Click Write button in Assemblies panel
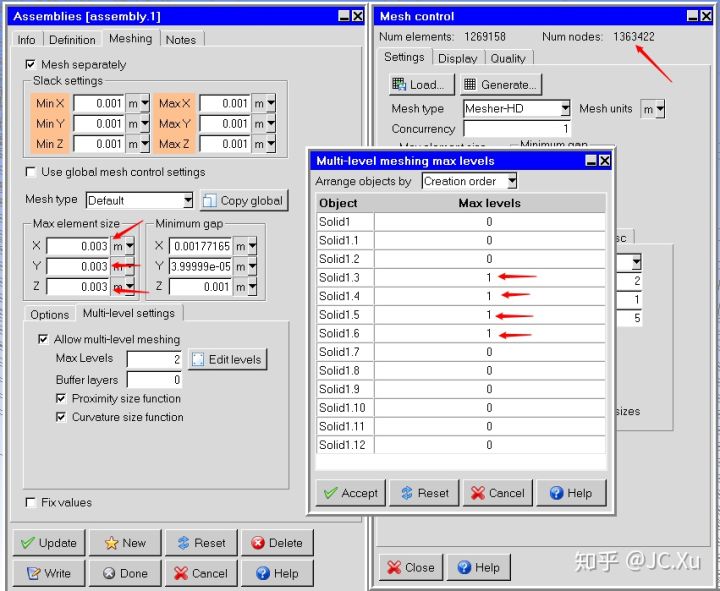This screenshot has height=591, width=720. (x=49, y=573)
